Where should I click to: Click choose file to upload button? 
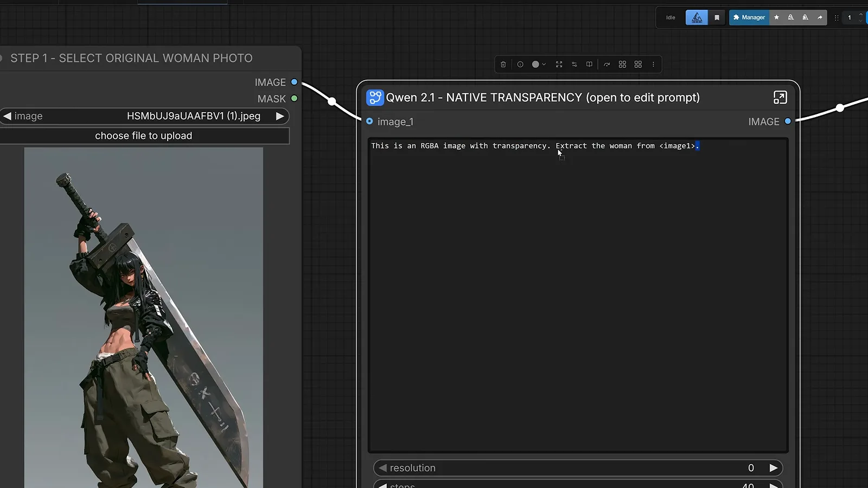coord(144,136)
